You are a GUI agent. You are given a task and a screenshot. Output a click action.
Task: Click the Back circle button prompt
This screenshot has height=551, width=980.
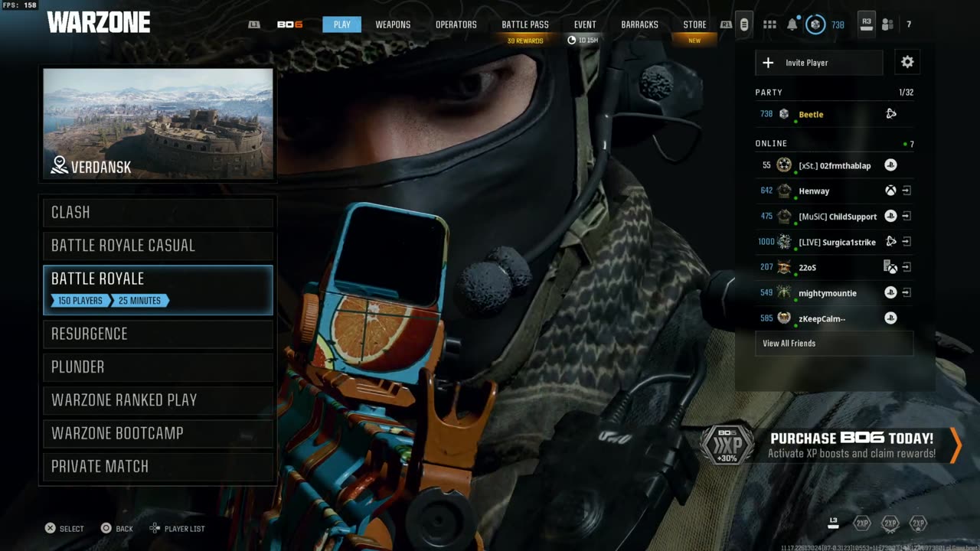tap(106, 528)
